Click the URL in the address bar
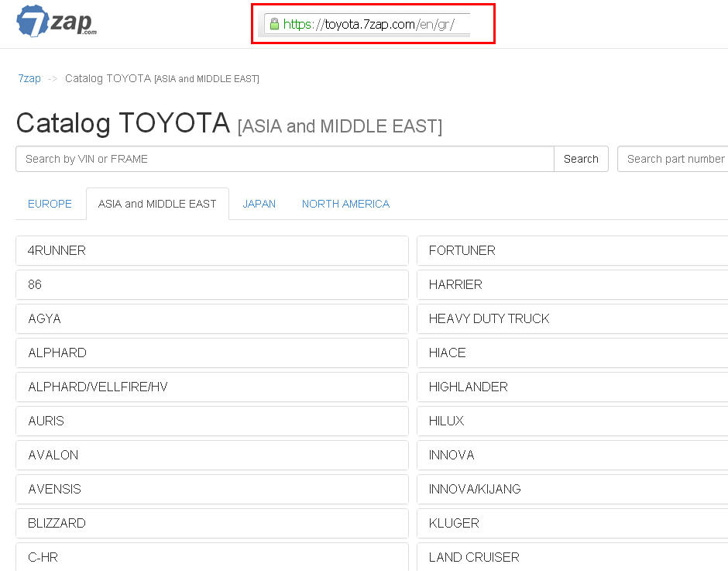This screenshot has width=728, height=571. [369, 24]
